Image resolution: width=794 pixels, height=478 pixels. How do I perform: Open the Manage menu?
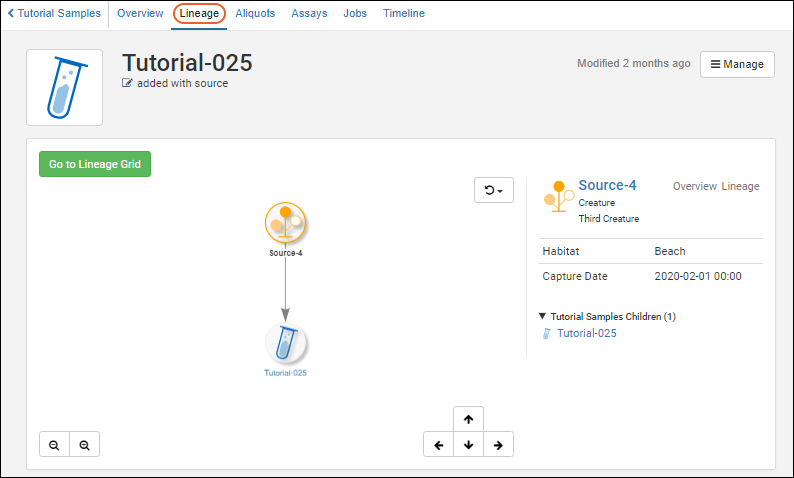click(737, 64)
